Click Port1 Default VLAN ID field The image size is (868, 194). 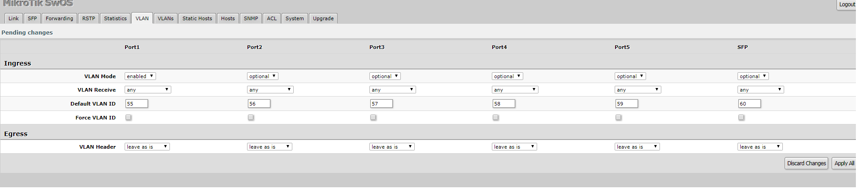[136, 104]
